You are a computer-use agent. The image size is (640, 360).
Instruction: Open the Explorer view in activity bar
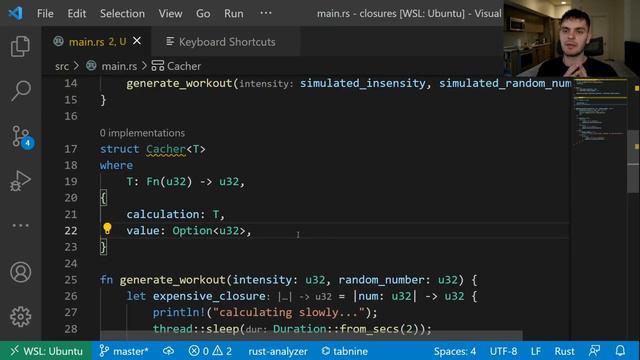click(x=20, y=46)
